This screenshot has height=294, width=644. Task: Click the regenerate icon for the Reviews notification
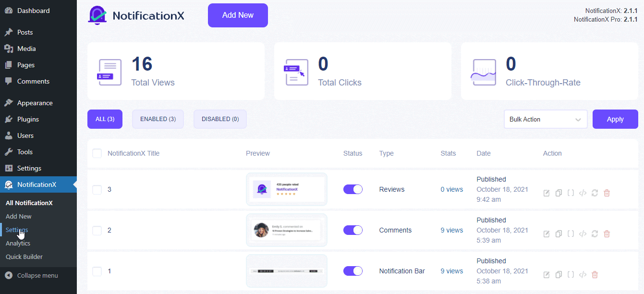pyautogui.click(x=595, y=193)
